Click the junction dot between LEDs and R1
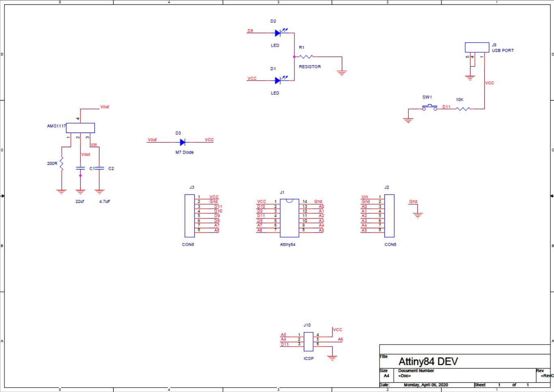This screenshot has width=554, height=392. pyautogui.click(x=294, y=57)
